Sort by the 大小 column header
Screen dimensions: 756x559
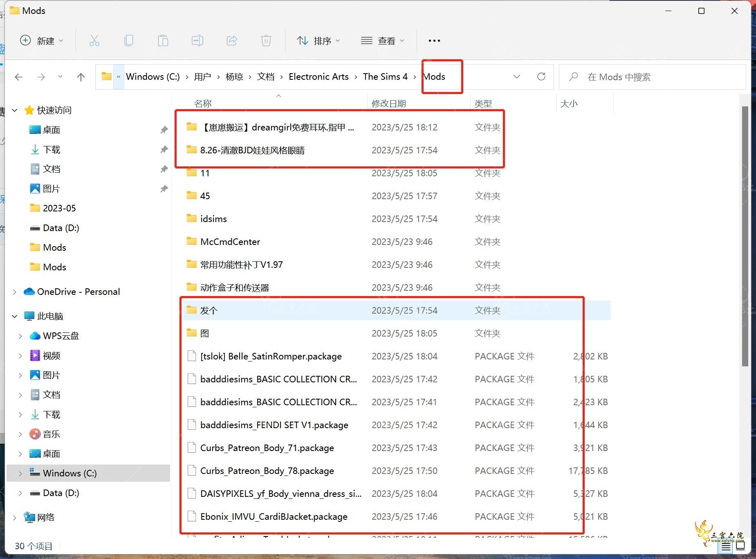[569, 103]
